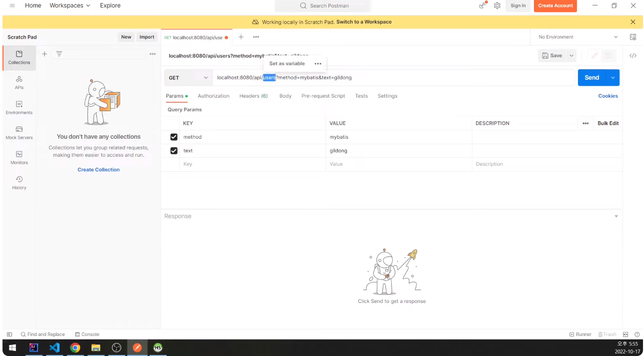Image resolution: width=644 pixels, height=356 pixels.
Task: Open the Cookies link
Action: [x=608, y=96]
